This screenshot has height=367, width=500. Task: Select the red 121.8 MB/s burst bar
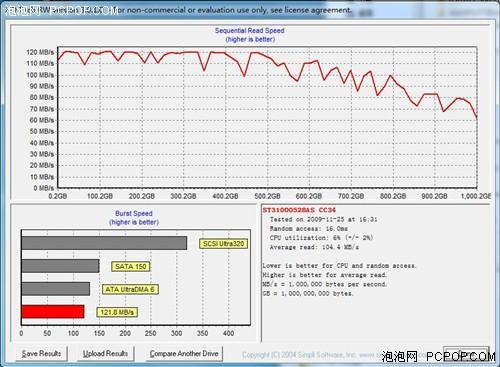coord(53,312)
